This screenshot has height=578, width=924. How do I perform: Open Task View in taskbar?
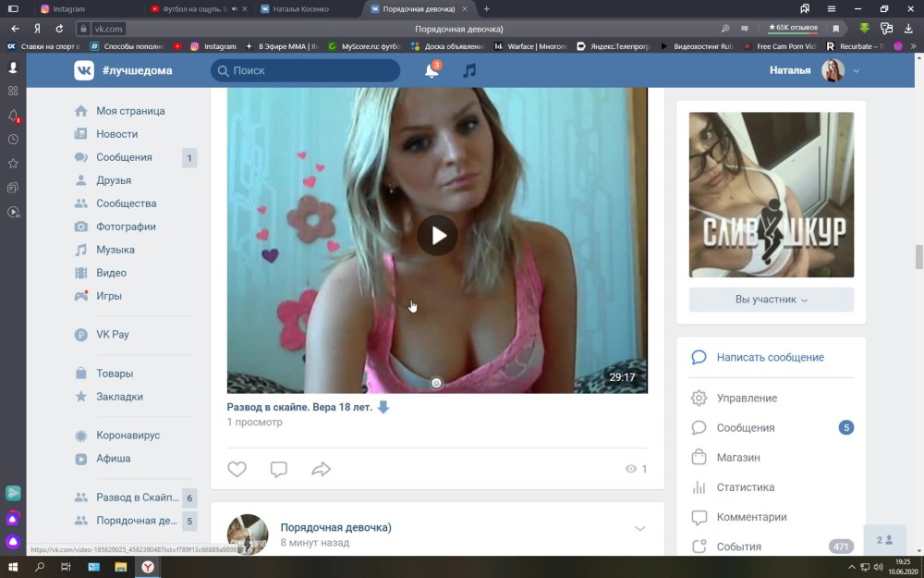coord(66,567)
